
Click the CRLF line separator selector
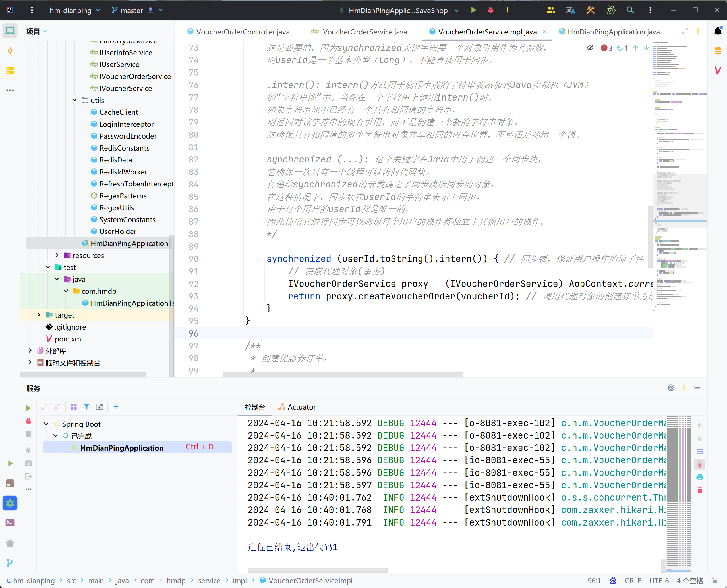coord(632,581)
